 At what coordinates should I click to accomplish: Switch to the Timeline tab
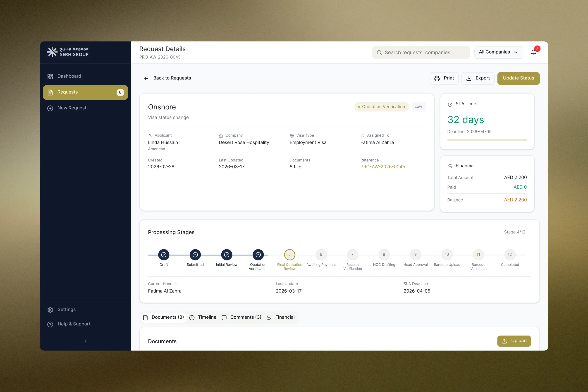coord(203,318)
